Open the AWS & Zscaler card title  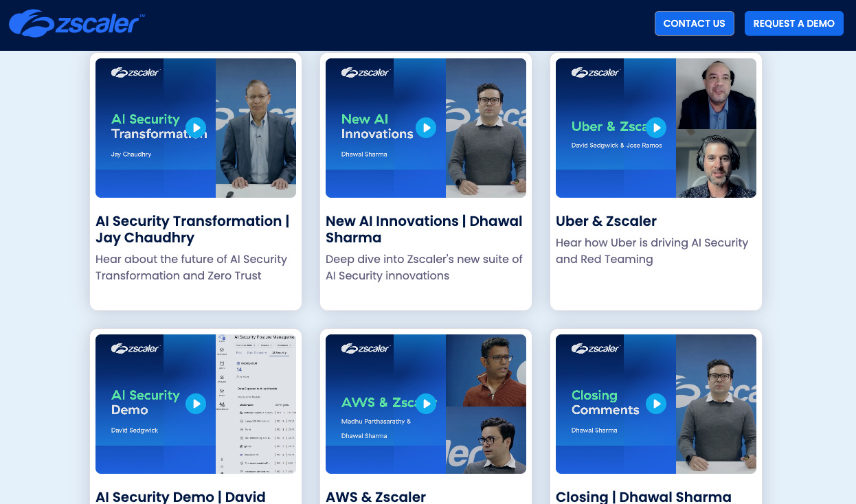(376, 496)
